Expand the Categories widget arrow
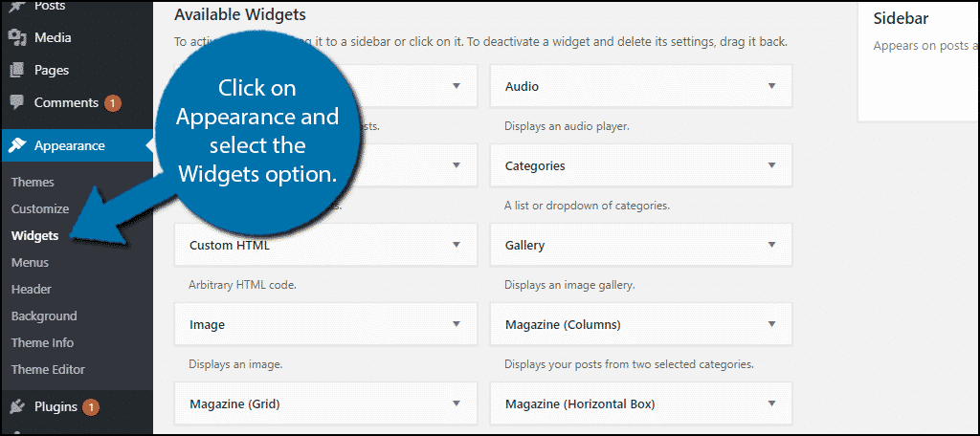Image resolution: width=980 pixels, height=436 pixels. (771, 165)
